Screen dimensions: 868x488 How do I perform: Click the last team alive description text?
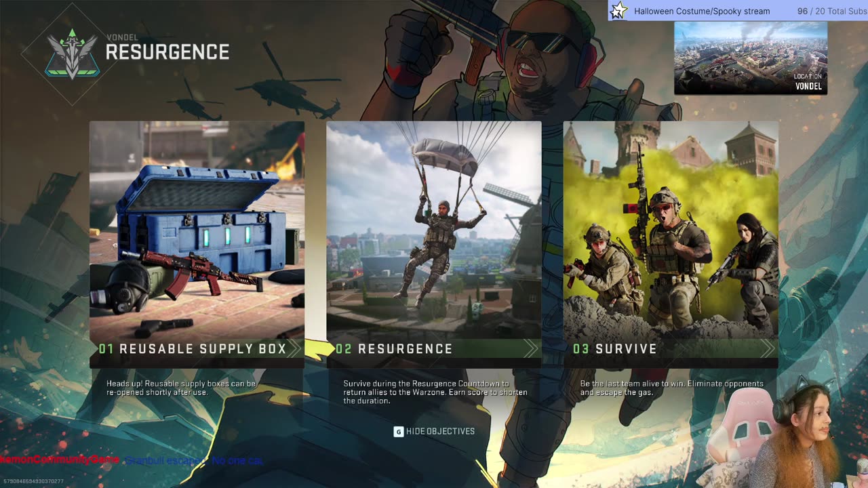(671, 388)
